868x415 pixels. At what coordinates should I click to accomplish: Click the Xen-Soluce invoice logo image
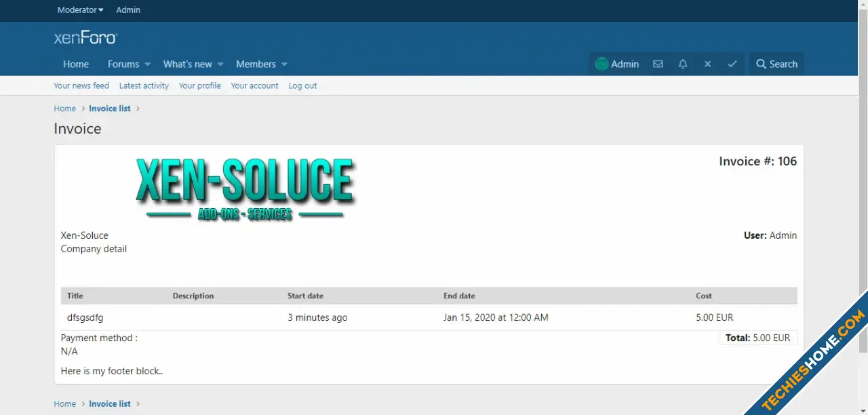[245, 189]
